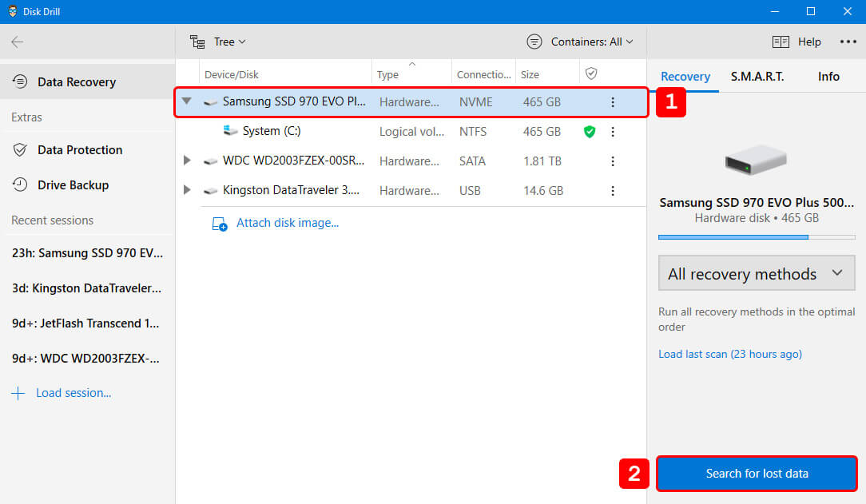Viewport: 866px width, 504px height.
Task: Maximize the Disk Drill window
Action: click(811, 11)
